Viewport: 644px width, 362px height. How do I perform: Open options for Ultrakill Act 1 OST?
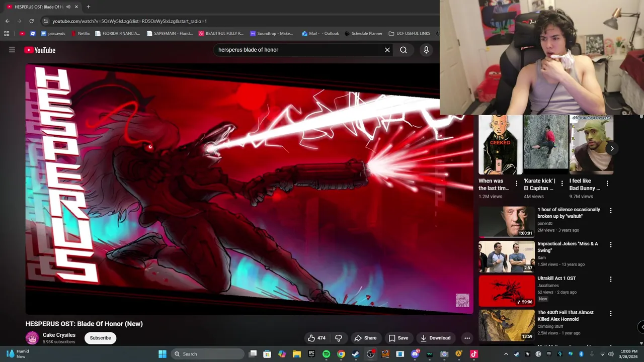coord(611,279)
